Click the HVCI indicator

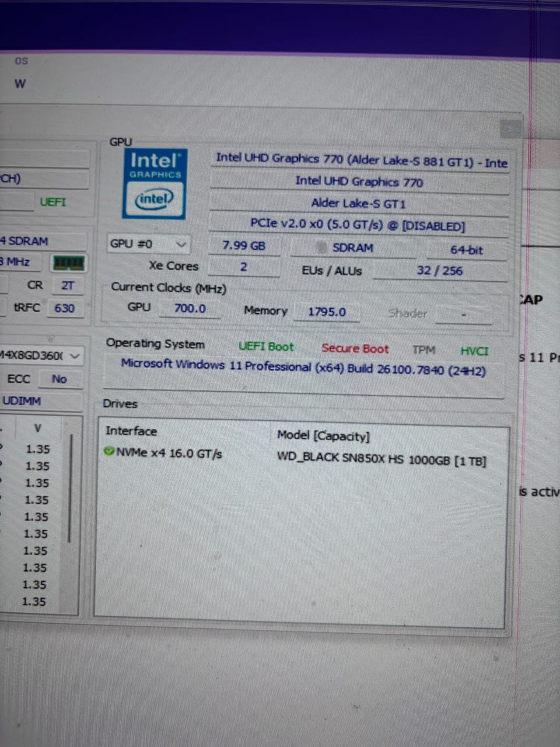[x=474, y=351]
